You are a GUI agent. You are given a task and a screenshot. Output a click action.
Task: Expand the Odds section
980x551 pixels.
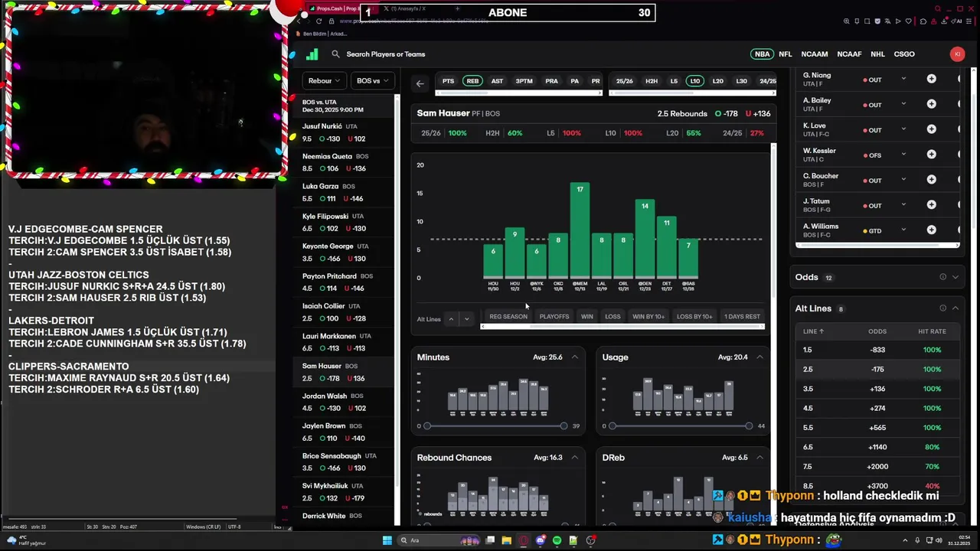pyautogui.click(x=955, y=277)
